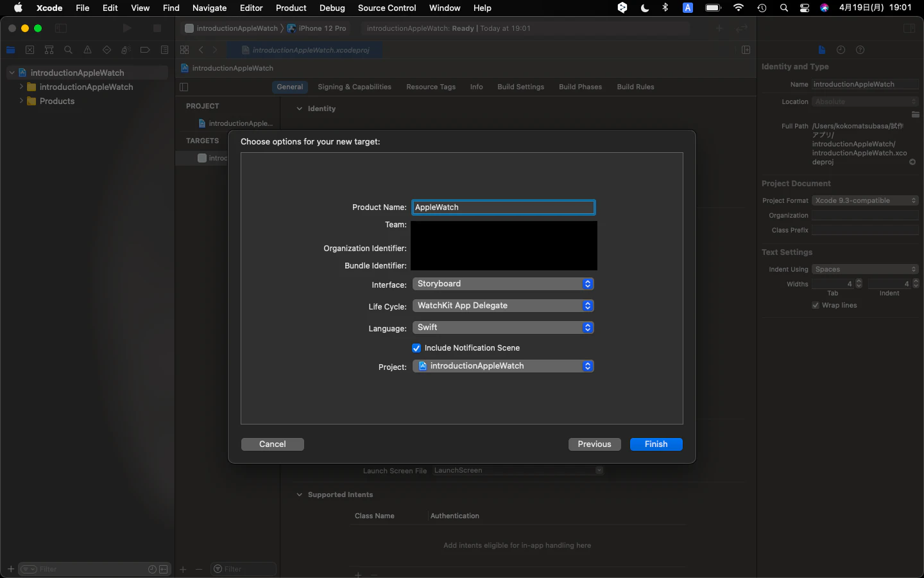The width and height of the screenshot is (924, 578).
Task: Show the File inspector
Action: pyautogui.click(x=821, y=50)
